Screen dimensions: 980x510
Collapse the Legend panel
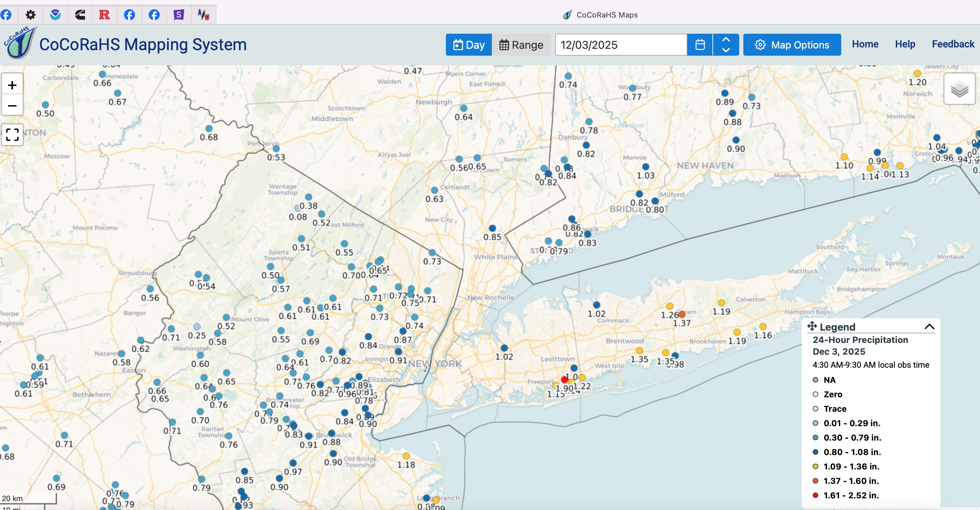click(x=929, y=326)
